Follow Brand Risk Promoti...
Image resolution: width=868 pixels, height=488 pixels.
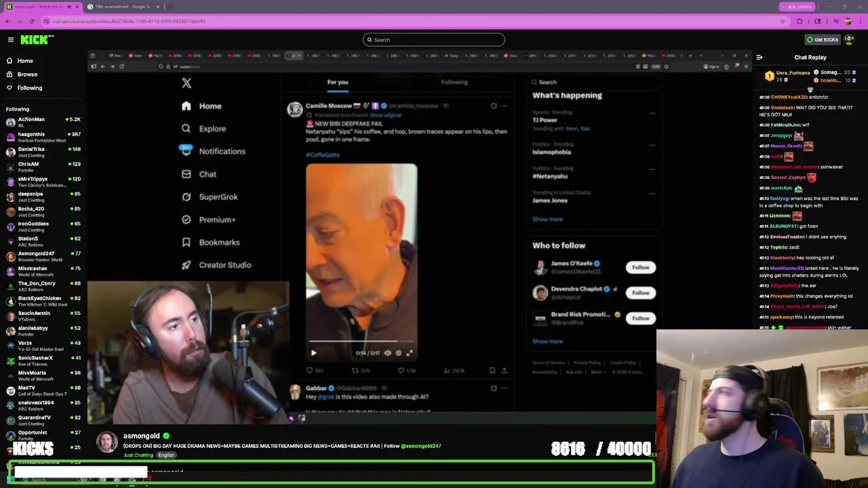point(640,318)
